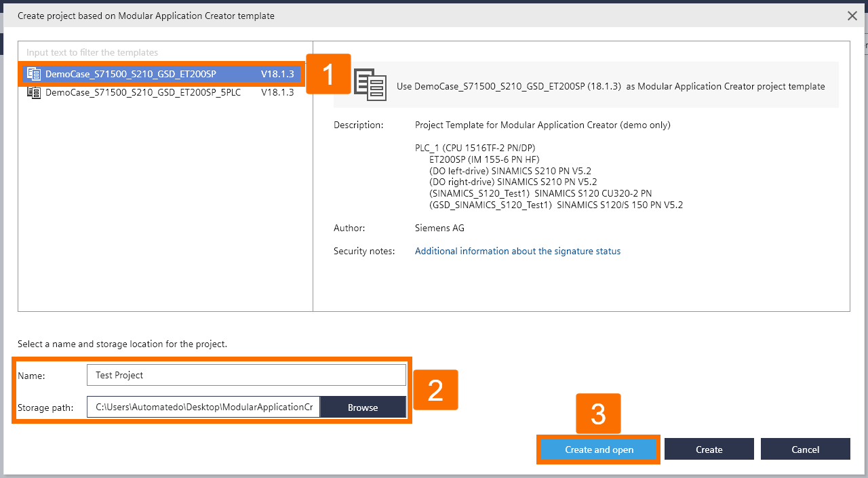This screenshot has width=868, height=478.
Task: Click the Create and open button
Action: [597, 449]
